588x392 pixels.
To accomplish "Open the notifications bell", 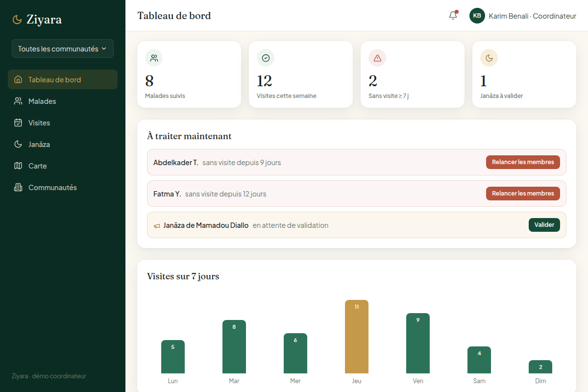I will pos(453,16).
